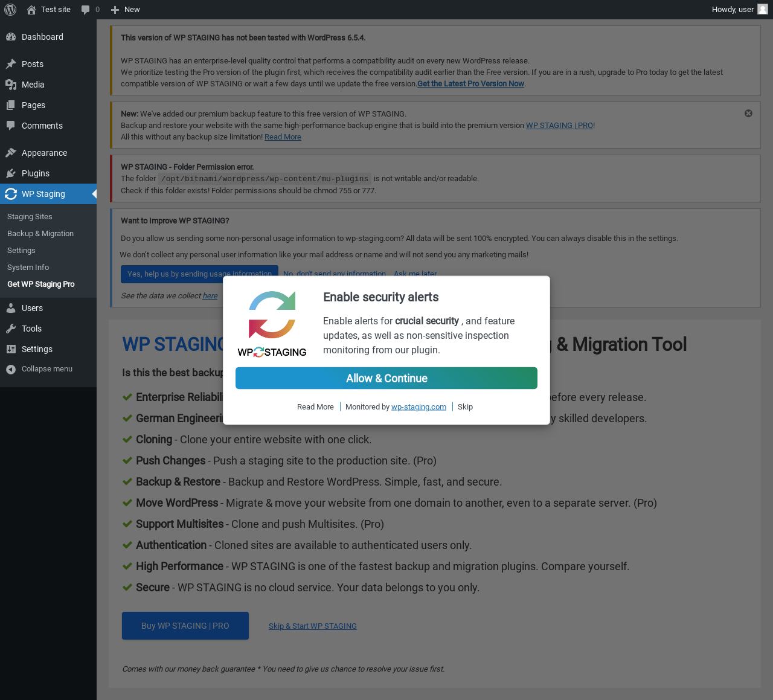The image size is (773, 700).
Task: Click Read More in security alerts dialog
Action: [315, 407]
